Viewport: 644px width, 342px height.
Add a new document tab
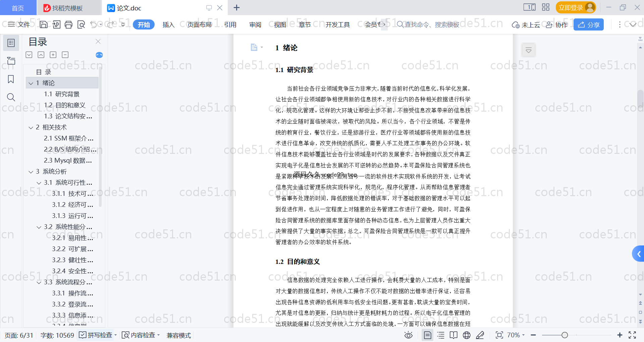click(x=236, y=7)
